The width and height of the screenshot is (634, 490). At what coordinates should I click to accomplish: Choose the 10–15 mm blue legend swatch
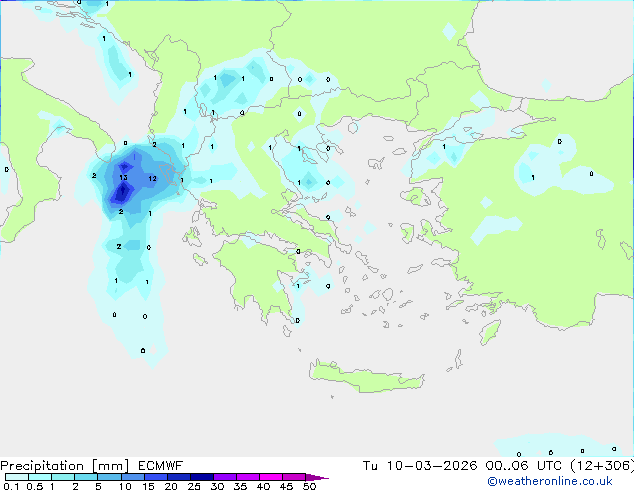132,477
